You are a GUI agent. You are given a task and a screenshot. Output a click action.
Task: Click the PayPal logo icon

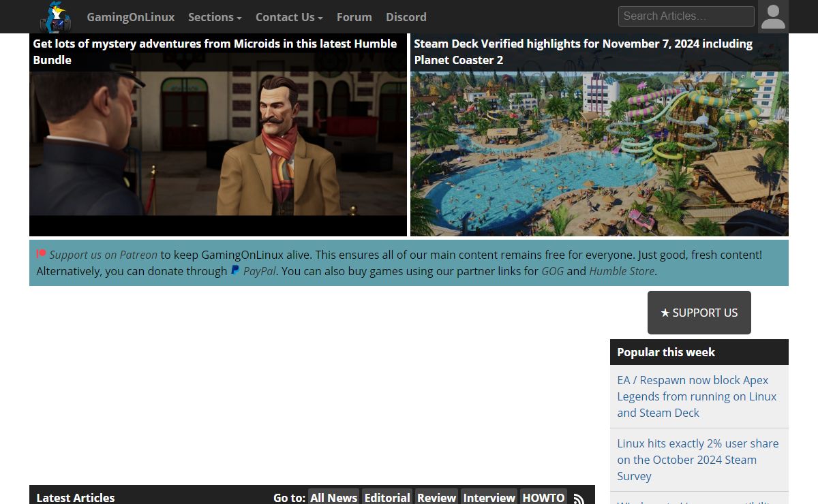click(x=235, y=271)
